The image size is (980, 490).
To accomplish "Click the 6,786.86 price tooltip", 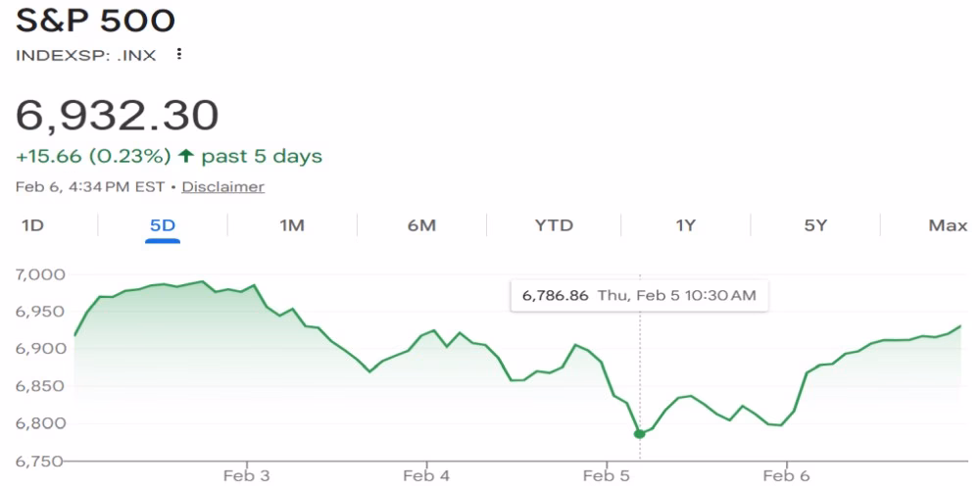I will click(x=639, y=295).
